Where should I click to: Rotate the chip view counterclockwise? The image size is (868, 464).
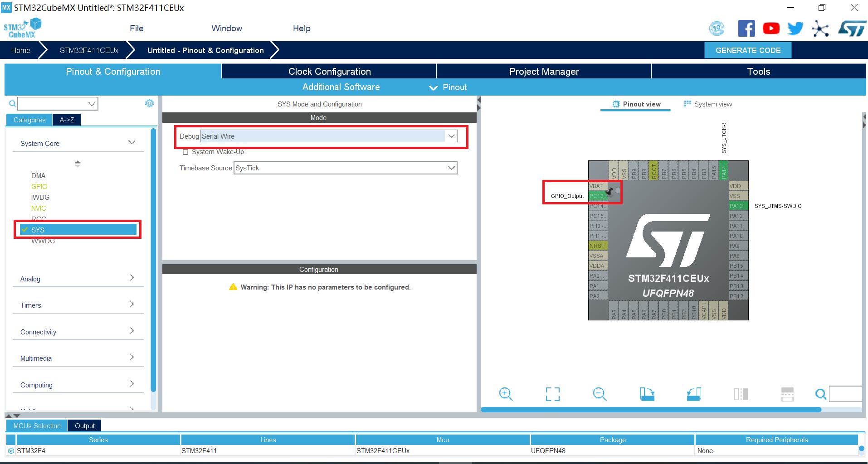[x=694, y=394]
